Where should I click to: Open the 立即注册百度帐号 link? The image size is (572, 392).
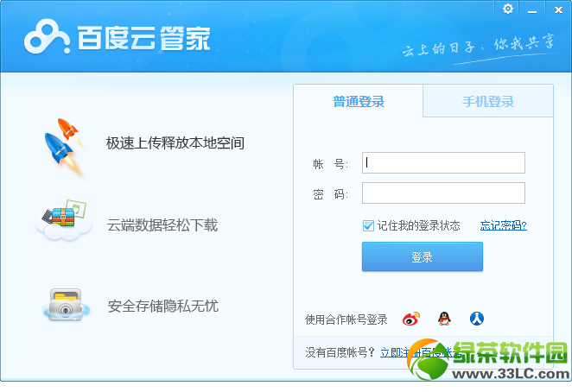click(x=421, y=352)
